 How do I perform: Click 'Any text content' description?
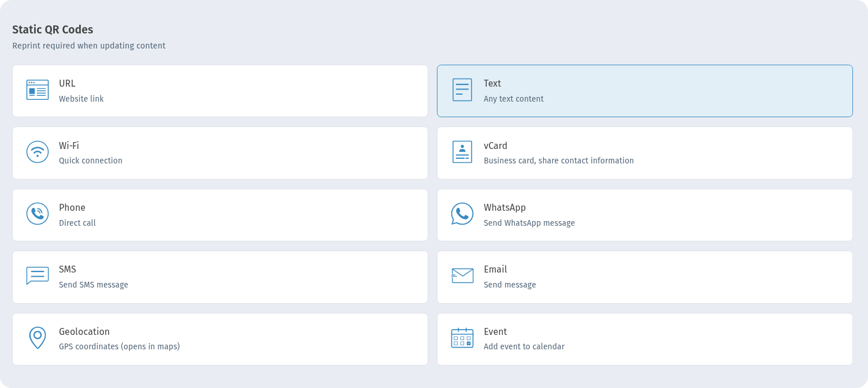(x=514, y=99)
